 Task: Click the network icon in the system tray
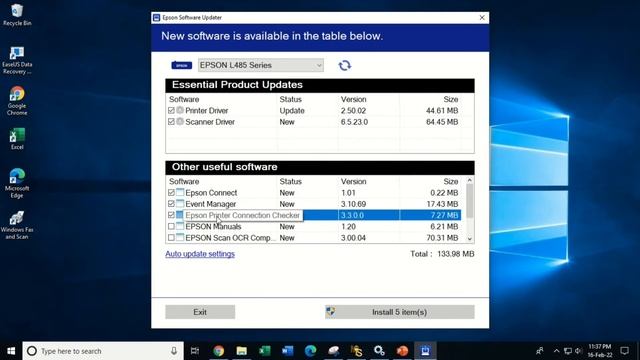pyautogui.click(x=568, y=351)
